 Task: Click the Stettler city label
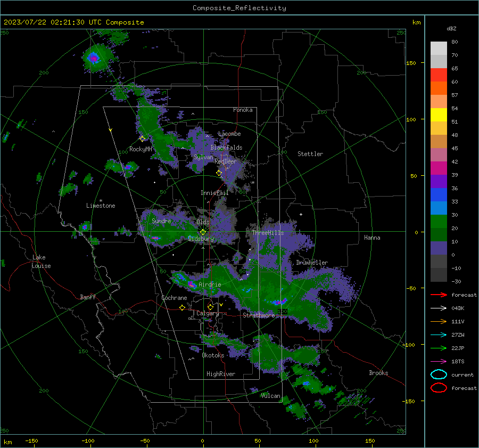[x=310, y=154]
